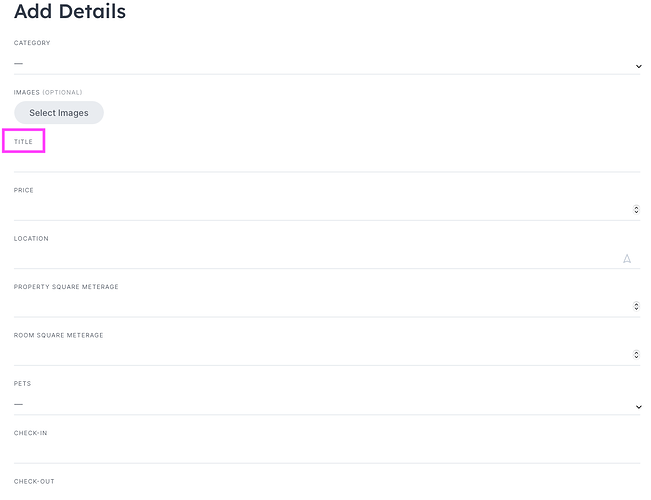651x500 pixels.
Task: Click the Select Images button
Action: pos(59,113)
